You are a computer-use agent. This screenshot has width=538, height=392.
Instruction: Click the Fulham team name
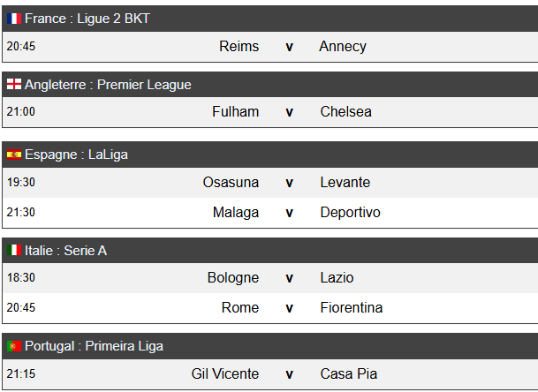235,112
